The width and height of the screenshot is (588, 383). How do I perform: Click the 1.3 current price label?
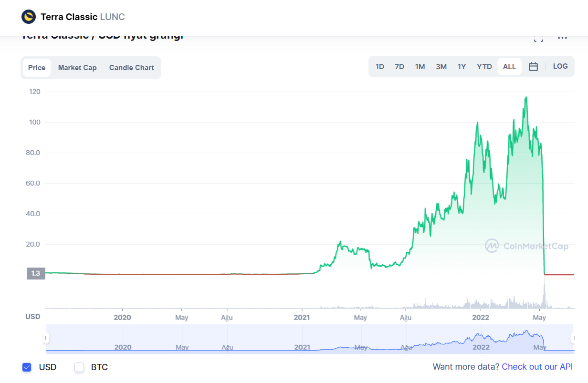(x=36, y=273)
